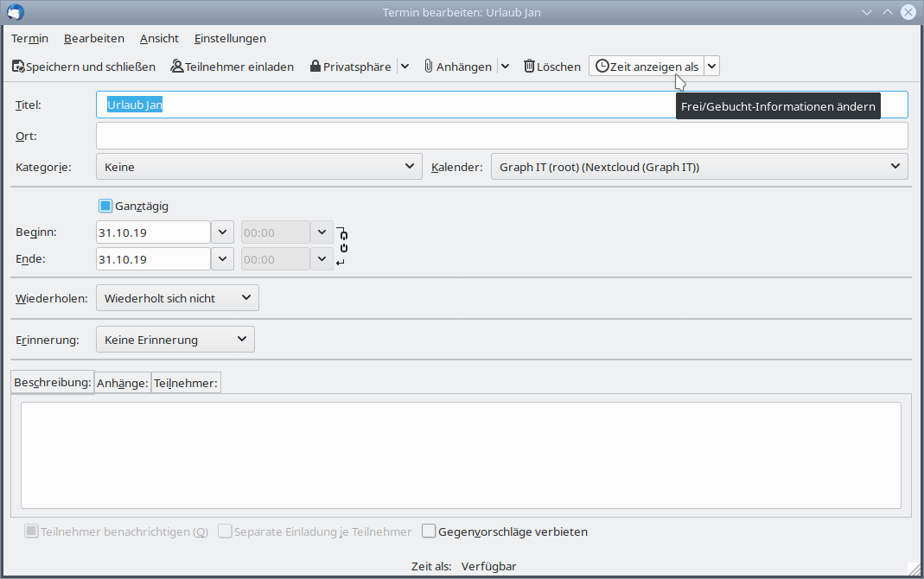Click the Zeit anzeigen als clock icon
The image size is (924, 579).
pos(602,67)
